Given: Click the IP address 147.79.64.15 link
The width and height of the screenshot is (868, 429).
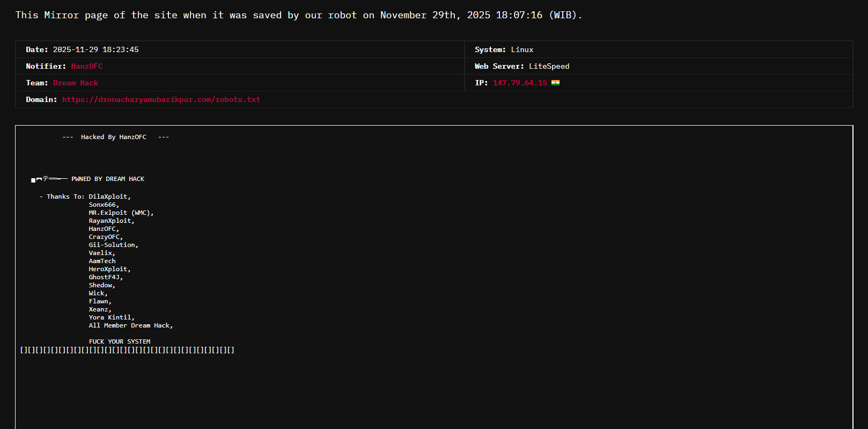Looking at the screenshot, I should pos(520,83).
